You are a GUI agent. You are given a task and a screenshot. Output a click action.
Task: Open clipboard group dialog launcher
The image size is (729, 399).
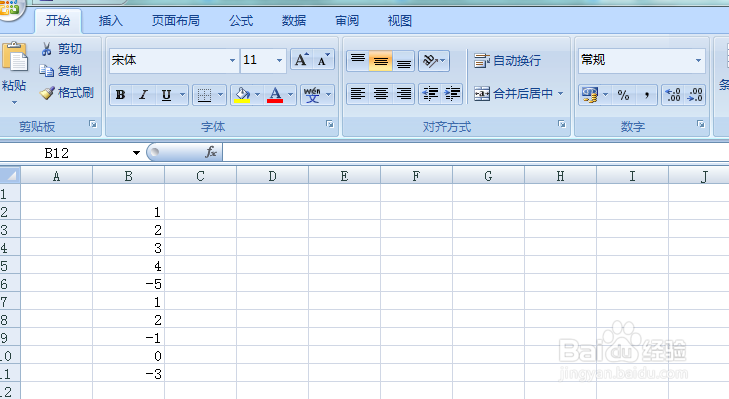click(x=93, y=124)
